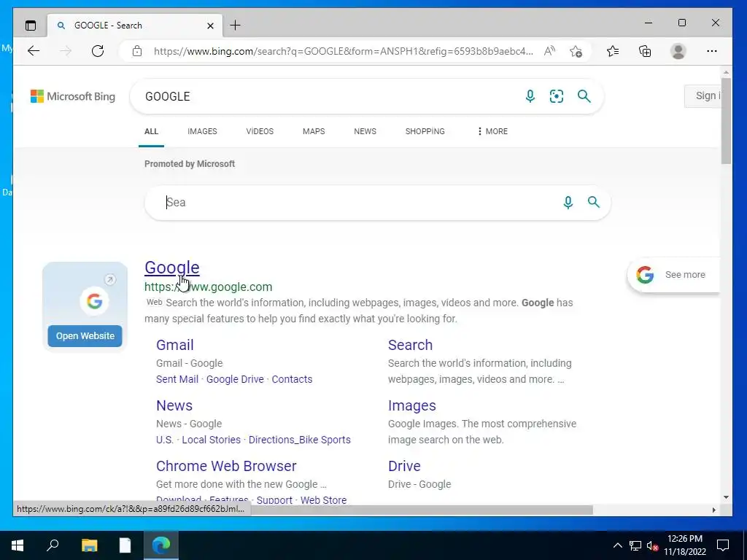747x560 pixels.
Task: Click microphone icon in promoted search box
Action: pos(568,203)
